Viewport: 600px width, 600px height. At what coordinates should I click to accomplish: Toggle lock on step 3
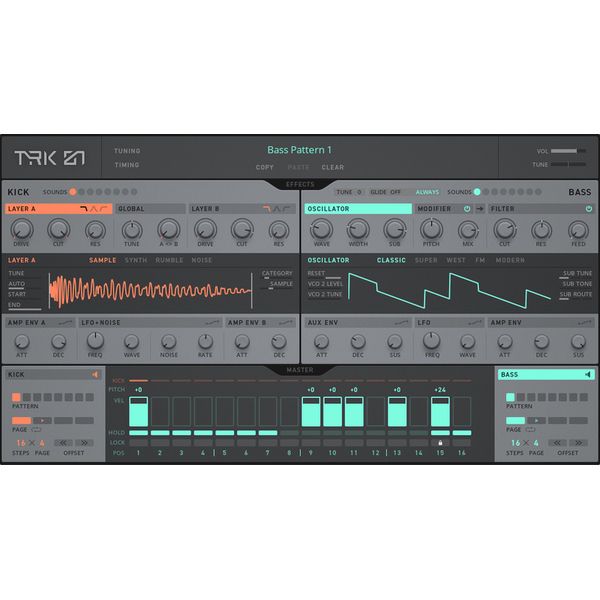[181, 443]
